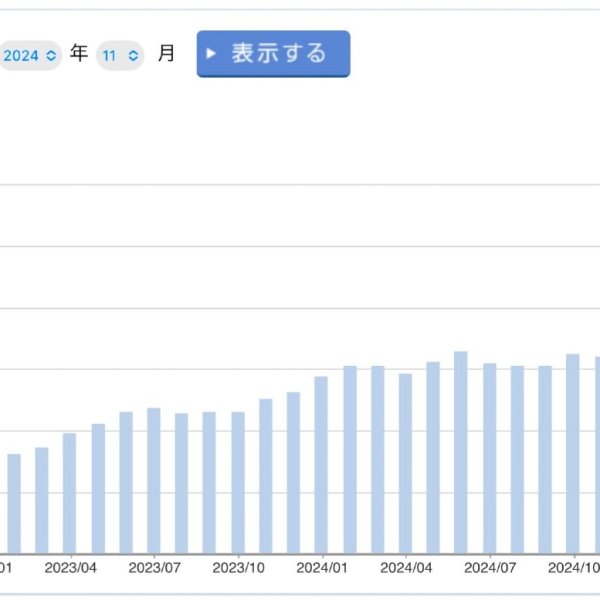Select the tallest bar, 2024/06

(461, 452)
